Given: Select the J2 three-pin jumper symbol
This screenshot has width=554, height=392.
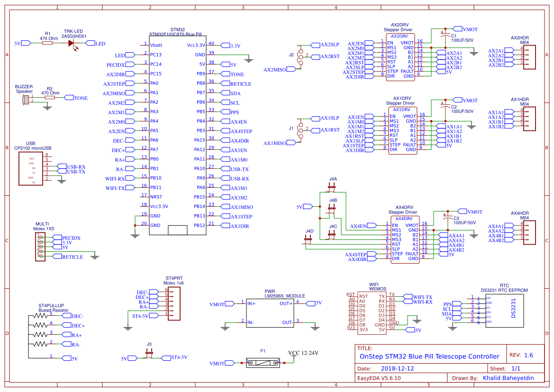Looking at the screenshot, I should (300, 56).
